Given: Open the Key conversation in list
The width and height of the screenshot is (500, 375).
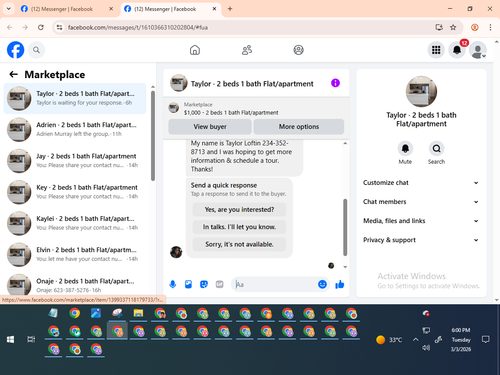Looking at the screenshot, I should pos(75,192).
